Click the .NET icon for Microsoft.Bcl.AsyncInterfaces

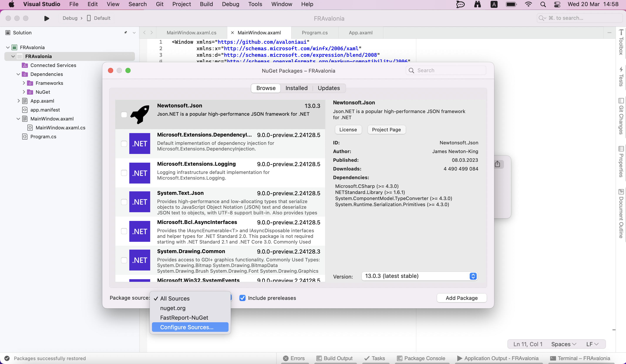tap(140, 231)
